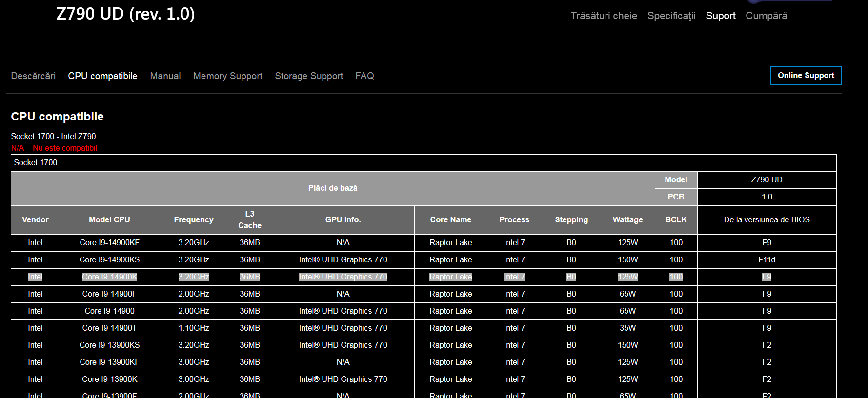Click the Model label cell
The height and width of the screenshot is (398, 868).
(x=676, y=180)
